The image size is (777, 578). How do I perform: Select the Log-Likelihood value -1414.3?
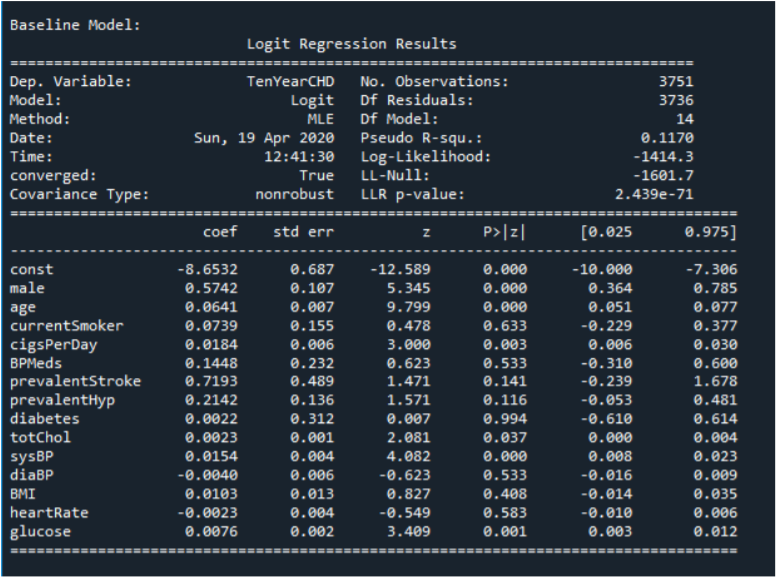click(663, 157)
